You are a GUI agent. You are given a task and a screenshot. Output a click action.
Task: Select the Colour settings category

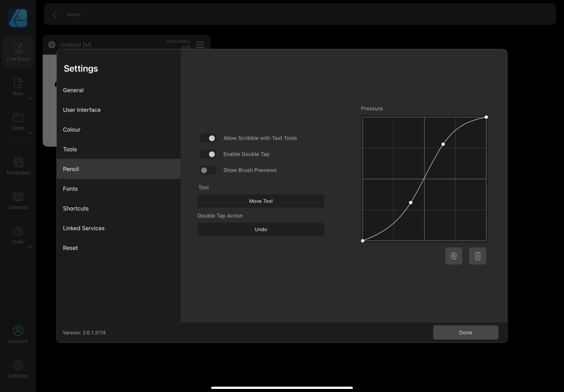119,129
